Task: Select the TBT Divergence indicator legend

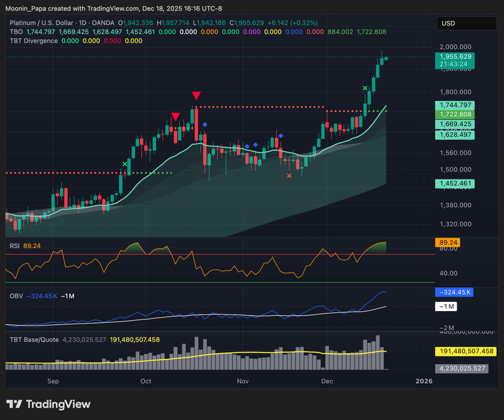Action: 33,41
